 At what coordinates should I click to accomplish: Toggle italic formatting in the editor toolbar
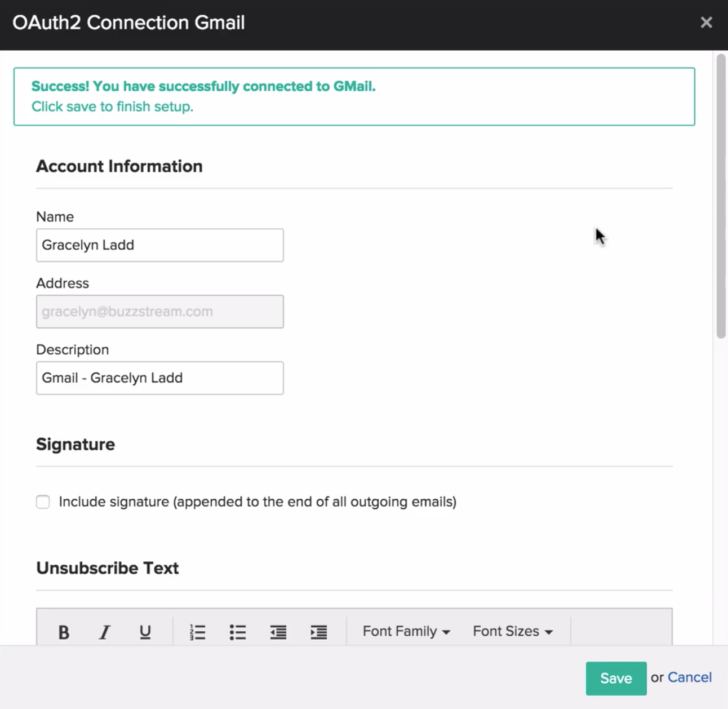tap(104, 632)
